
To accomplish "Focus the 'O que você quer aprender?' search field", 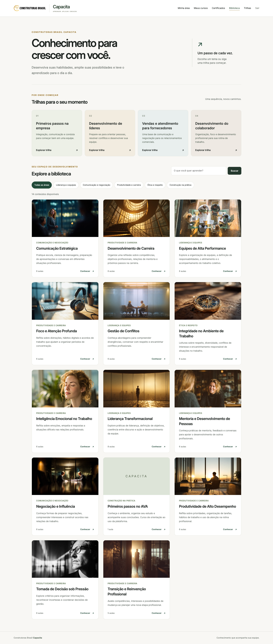I will (199, 171).
